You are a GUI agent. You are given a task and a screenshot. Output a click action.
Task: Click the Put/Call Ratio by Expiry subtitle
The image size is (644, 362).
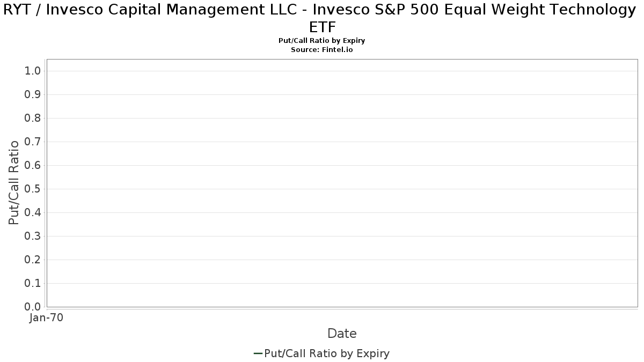point(322,41)
